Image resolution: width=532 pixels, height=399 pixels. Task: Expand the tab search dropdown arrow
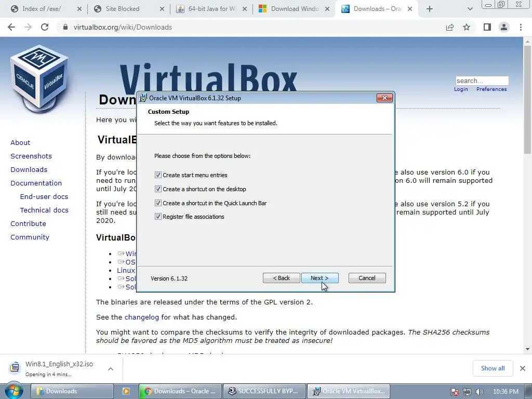(470, 9)
